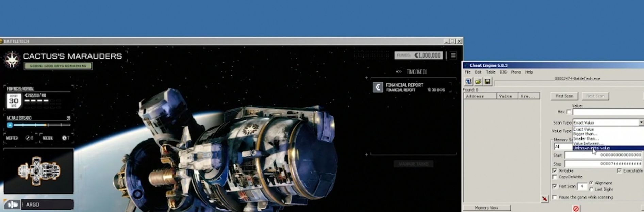This screenshot has width=644, height=212.
Task: Click the Argo ship schematic thumbnail
Action: 38,171
